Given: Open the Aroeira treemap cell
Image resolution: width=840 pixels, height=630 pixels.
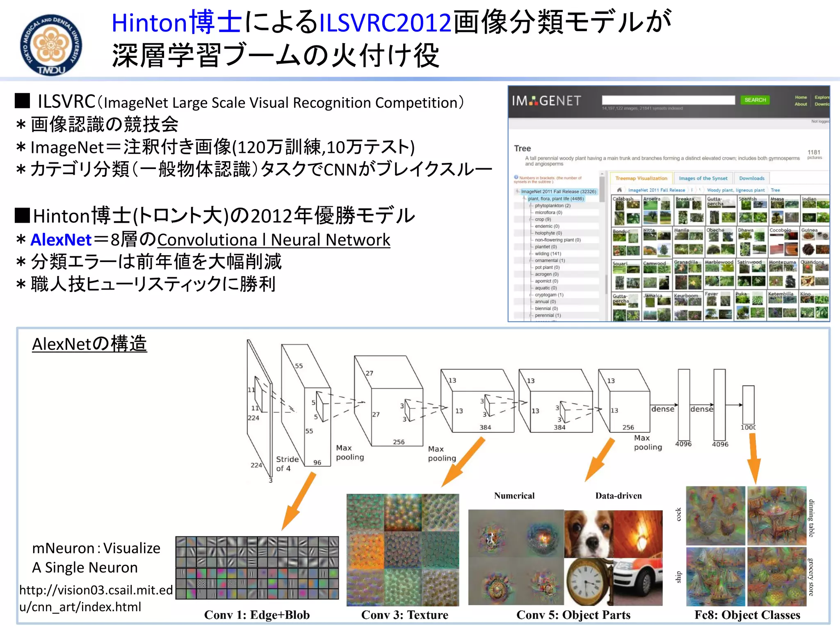Looking at the screenshot, I should coord(657,210).
